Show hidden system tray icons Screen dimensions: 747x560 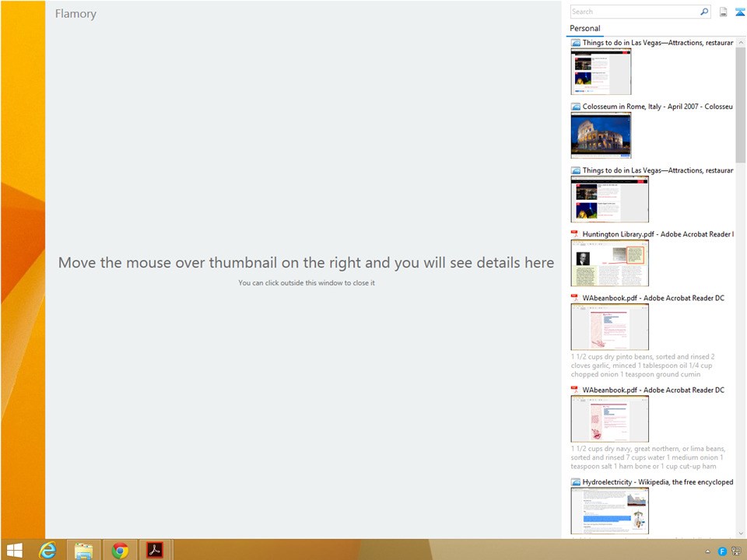pyautogui.click(x=707, y=551)
